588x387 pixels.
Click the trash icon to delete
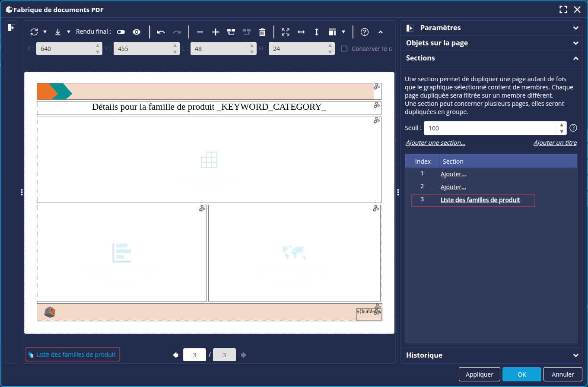click(x=262, y=32)
